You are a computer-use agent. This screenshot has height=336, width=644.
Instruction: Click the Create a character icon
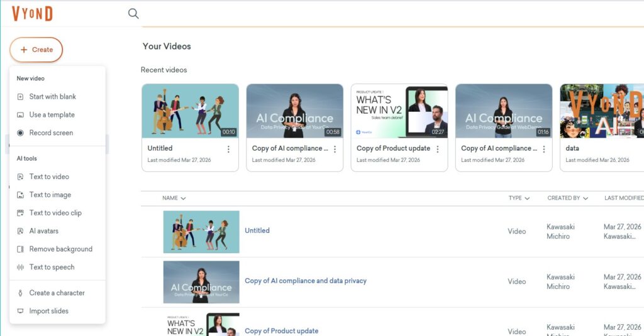click(x=21, y=293)
